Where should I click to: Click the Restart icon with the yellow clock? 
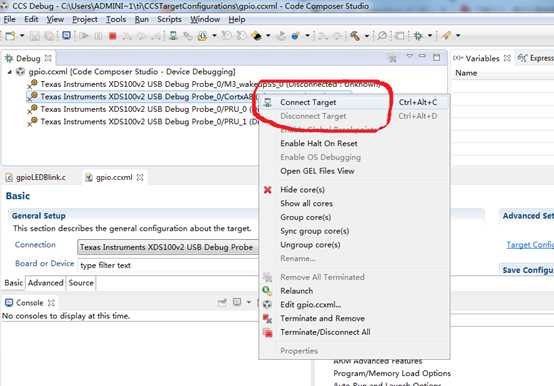tap(203, 36)
